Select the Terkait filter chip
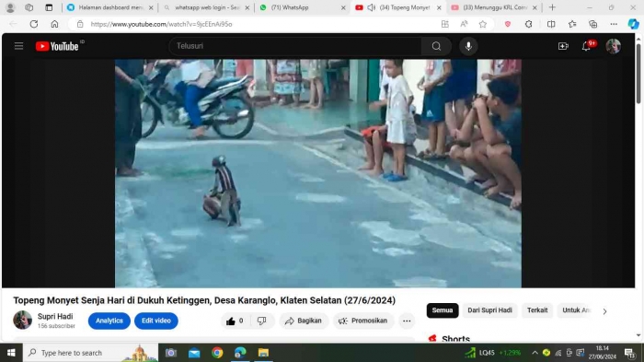The width and height of the screenshot is (644, 362). click(537, 310)
